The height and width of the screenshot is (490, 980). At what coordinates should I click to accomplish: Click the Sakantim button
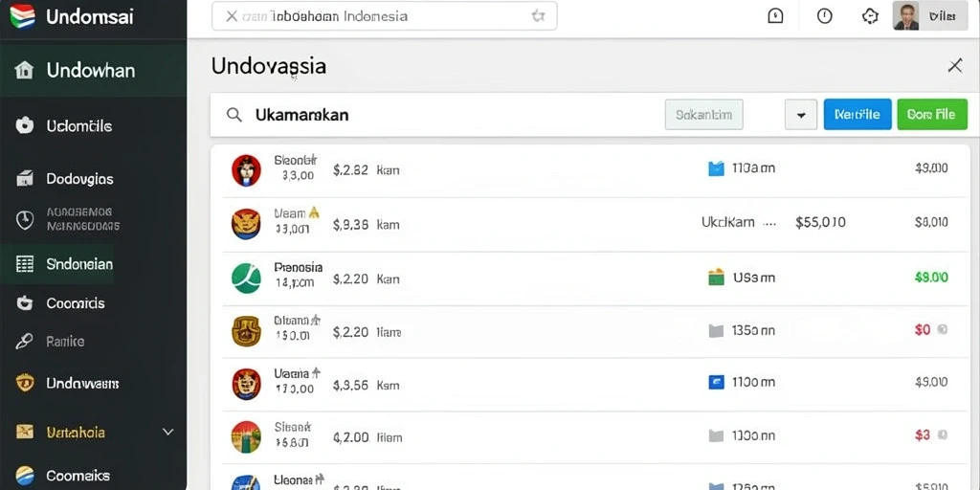[x=703, y=115]
